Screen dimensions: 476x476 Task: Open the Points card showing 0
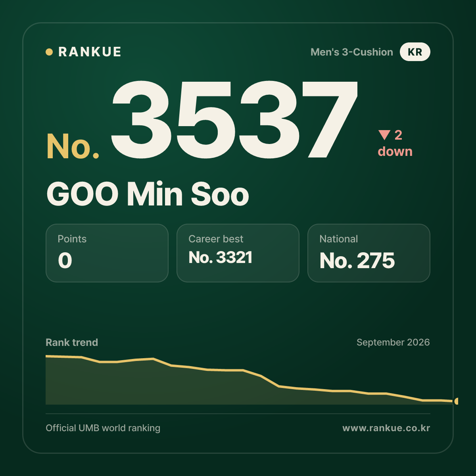[x=107, y=253]
